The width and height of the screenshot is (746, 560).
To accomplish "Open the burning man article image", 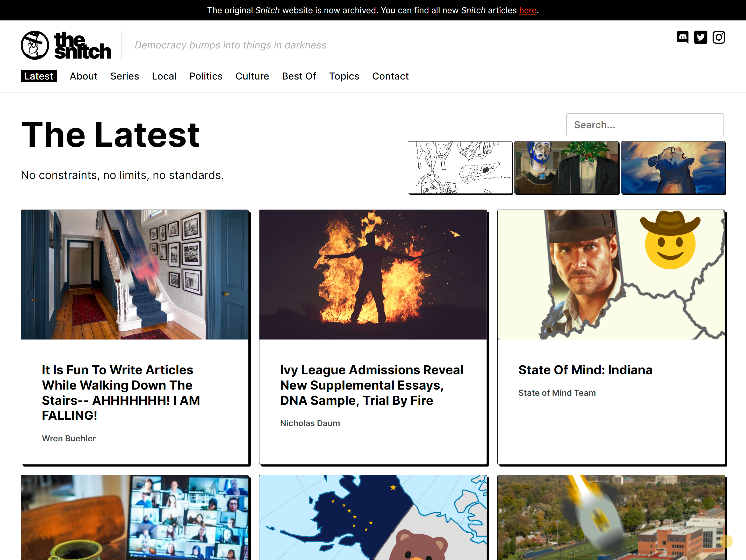I will (x=373, y=275).
